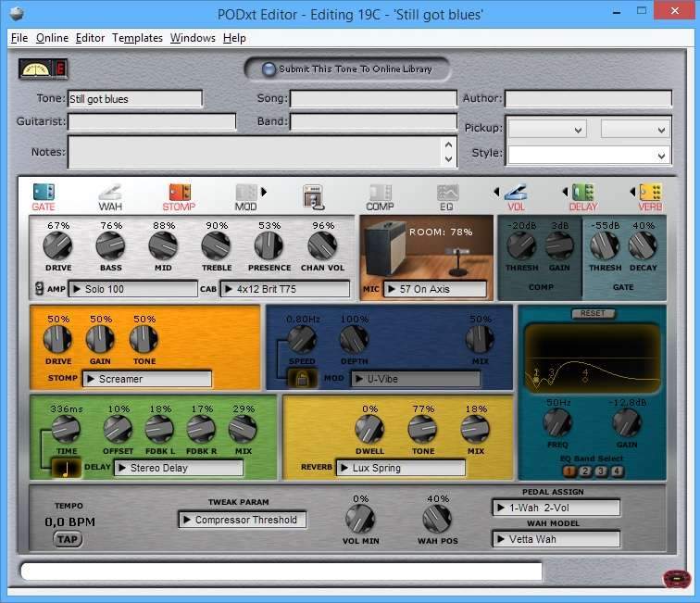Open the Online menu
This screenshot has height=603, width=700.
point(52,38)
